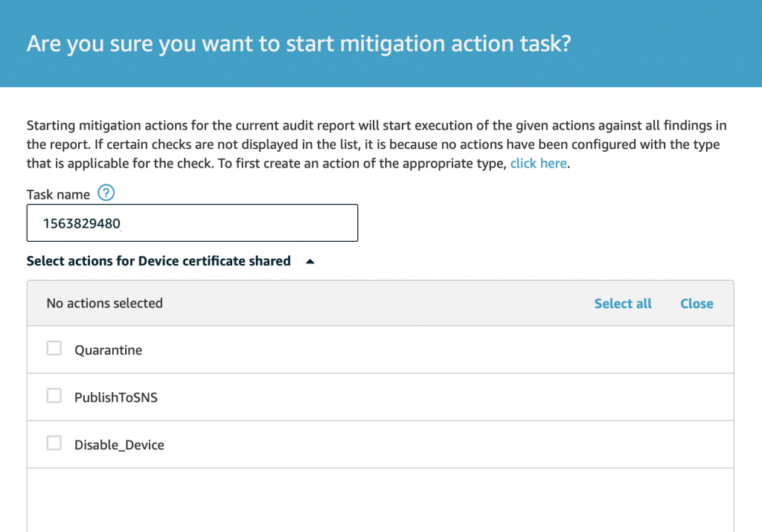Click Select all in the actions header
Viewport: 762px width, 532px height.
623,304
